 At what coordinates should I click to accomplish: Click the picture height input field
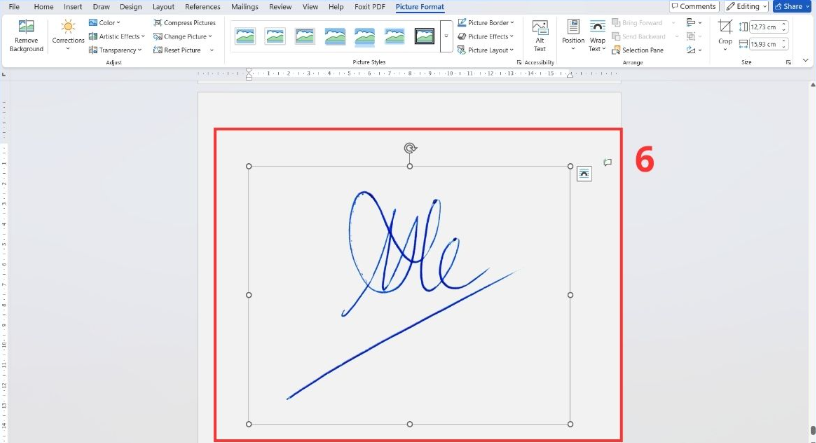click(763, 26)
